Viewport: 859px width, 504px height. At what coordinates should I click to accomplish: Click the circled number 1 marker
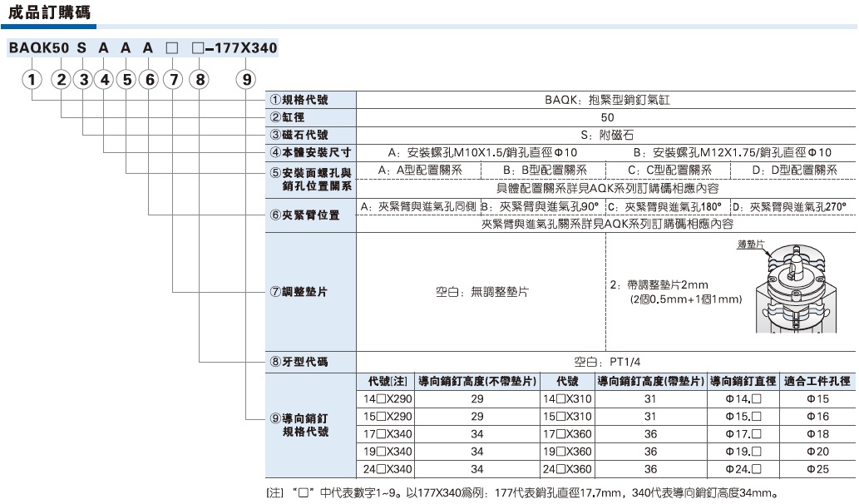32,80
